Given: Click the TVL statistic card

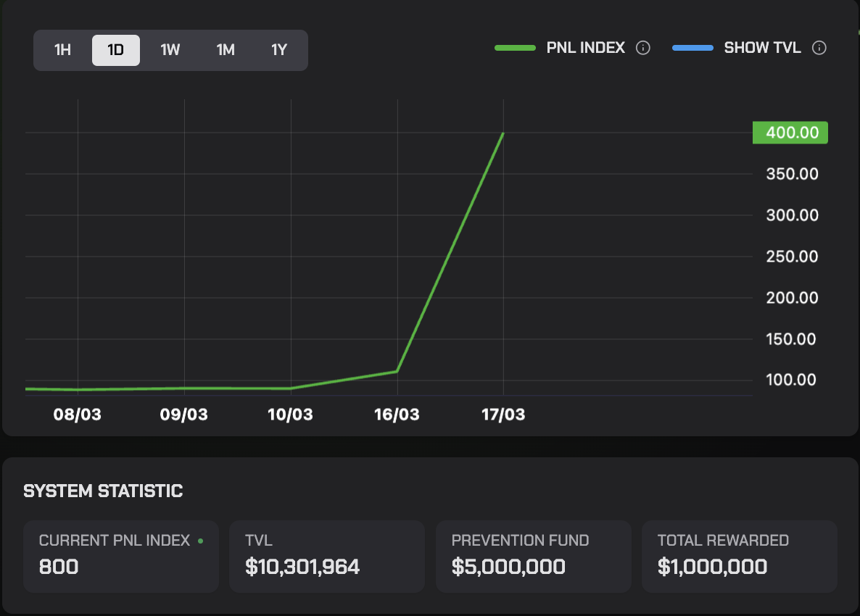Looking at the screenshot, I should [x=326, y=557].
